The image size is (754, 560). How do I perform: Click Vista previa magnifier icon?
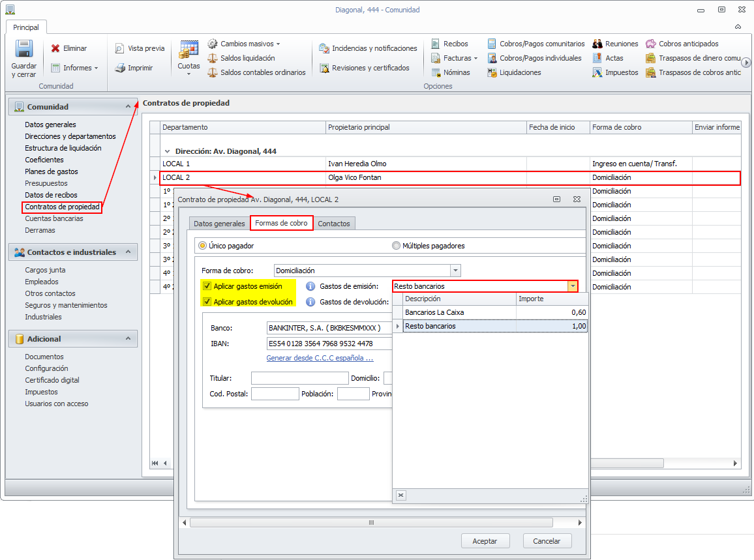click(x=120, y=48)
